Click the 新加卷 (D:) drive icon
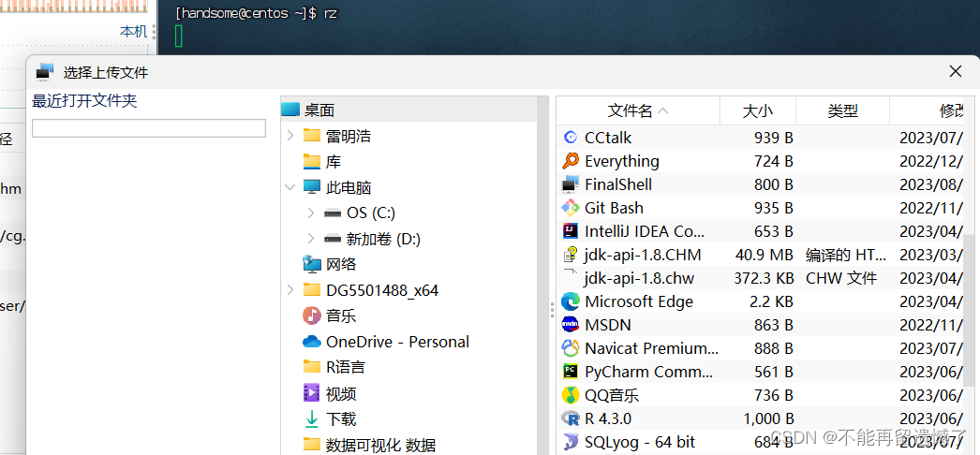This screenshot has height=455, width=980. 333,239
